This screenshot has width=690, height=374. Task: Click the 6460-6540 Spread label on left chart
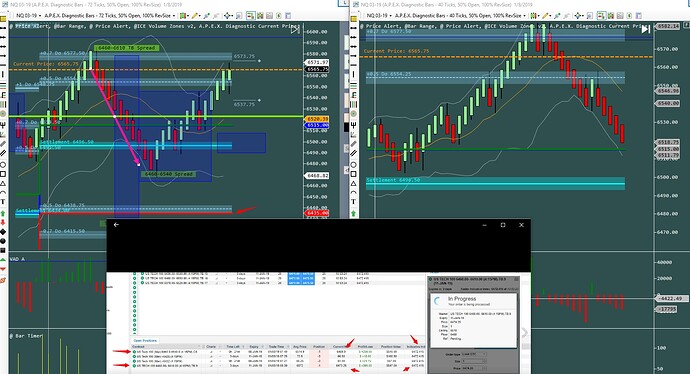point(169,174)
